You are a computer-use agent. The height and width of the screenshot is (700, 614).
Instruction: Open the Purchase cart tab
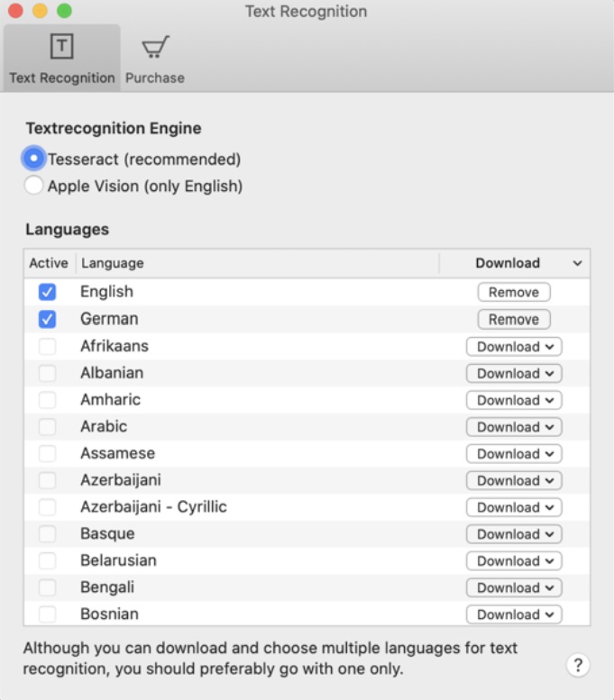coord(154,59)
